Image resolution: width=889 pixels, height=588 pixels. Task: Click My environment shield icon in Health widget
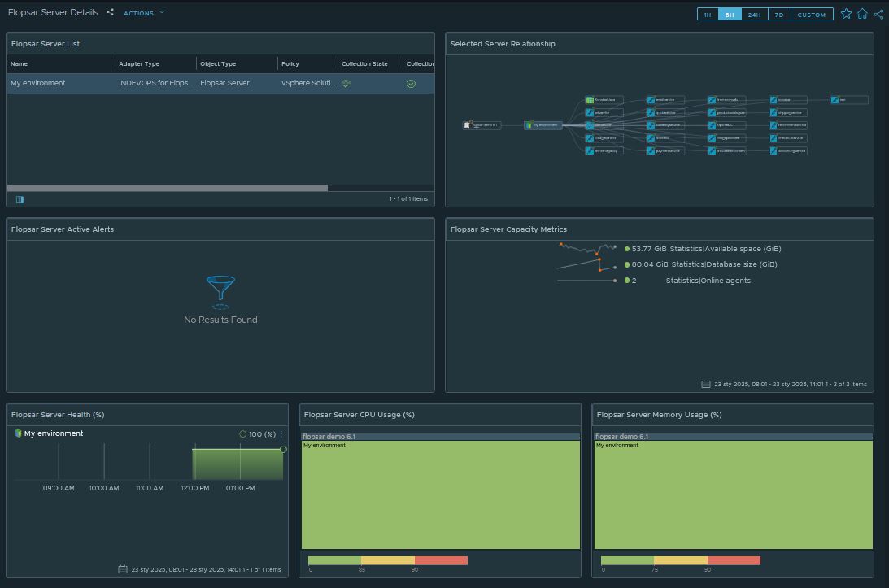18,433
